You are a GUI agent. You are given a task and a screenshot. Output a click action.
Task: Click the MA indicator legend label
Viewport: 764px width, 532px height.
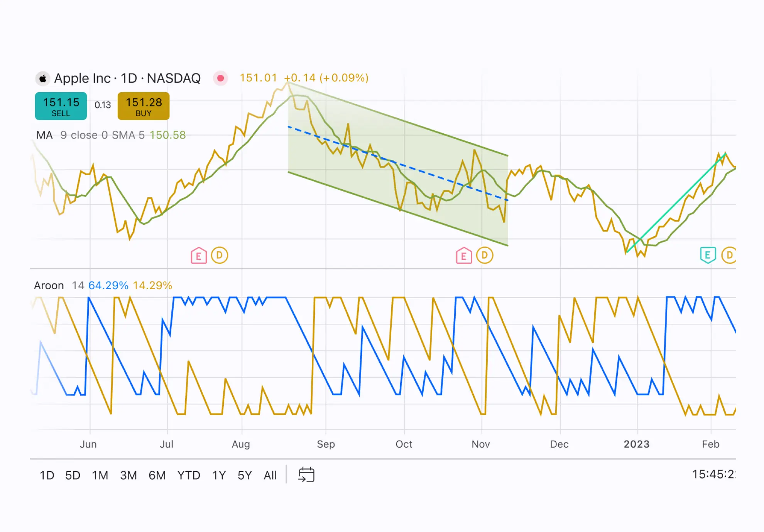click(44, 135)
